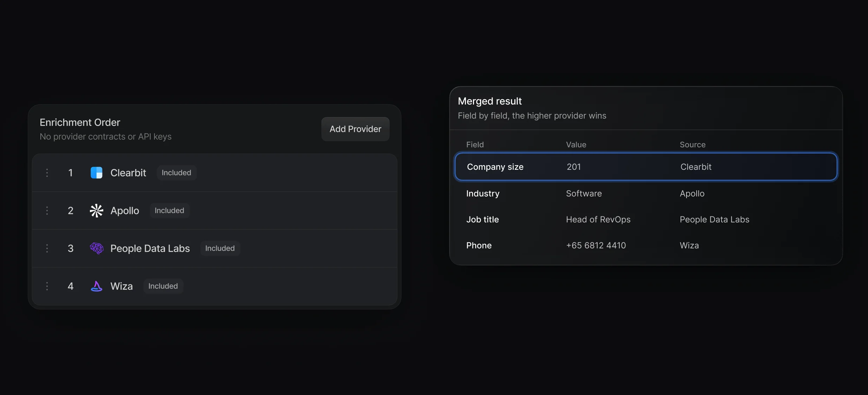
Task: Click the Head of RevOps value
Action: (598, 220)
